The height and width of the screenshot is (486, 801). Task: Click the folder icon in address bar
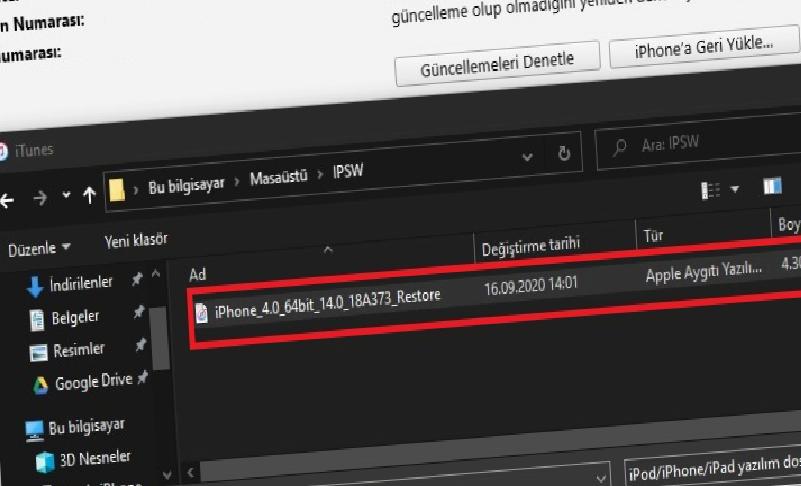[117, 190]
